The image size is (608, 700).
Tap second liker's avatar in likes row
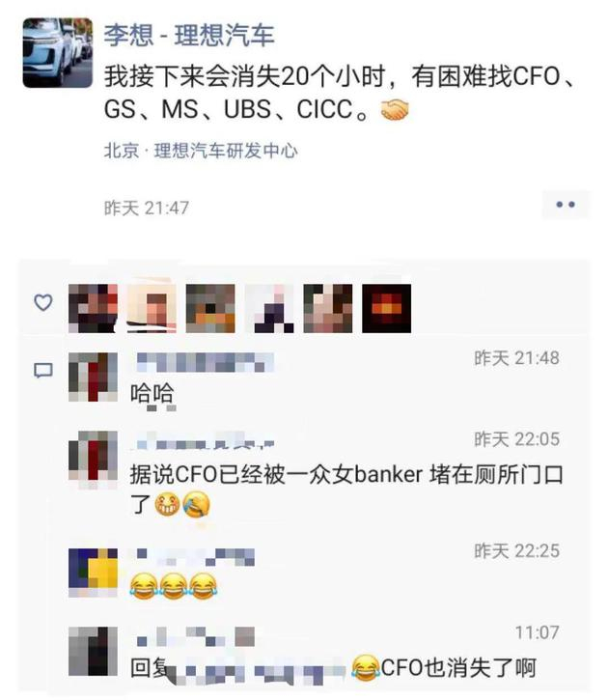point(152,308)
